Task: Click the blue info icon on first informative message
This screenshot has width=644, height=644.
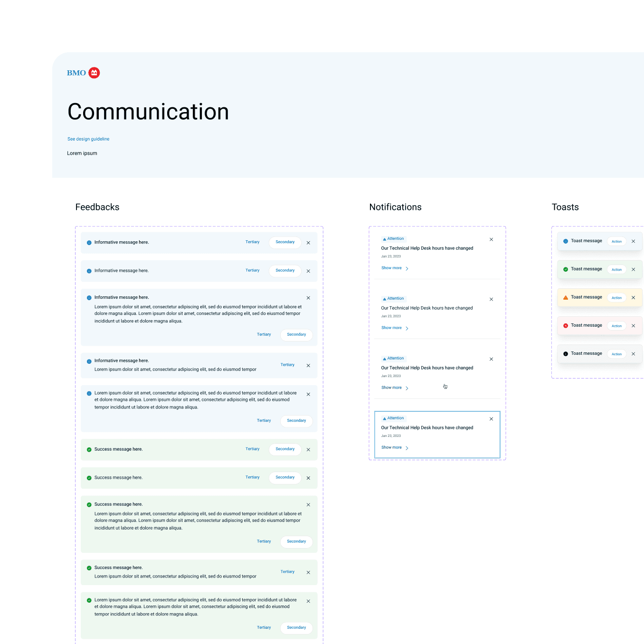Action: coord(89,242)
